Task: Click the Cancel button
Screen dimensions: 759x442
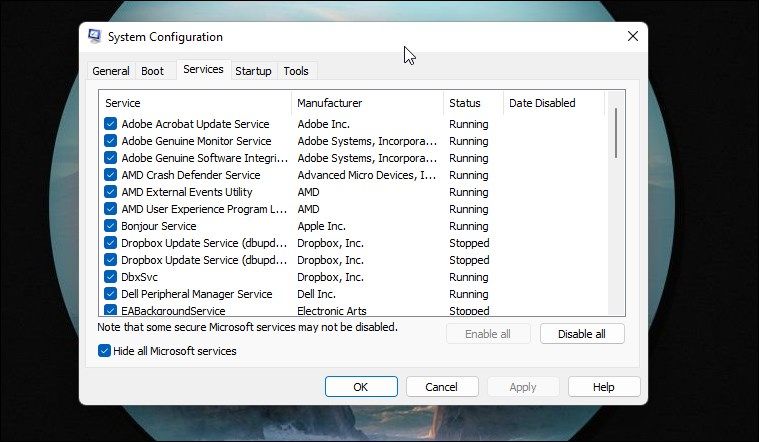Action: 441,387
